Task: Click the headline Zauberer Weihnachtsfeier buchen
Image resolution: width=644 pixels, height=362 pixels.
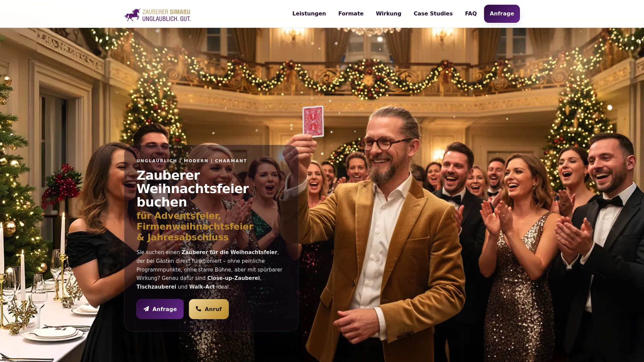Action: 193,189
